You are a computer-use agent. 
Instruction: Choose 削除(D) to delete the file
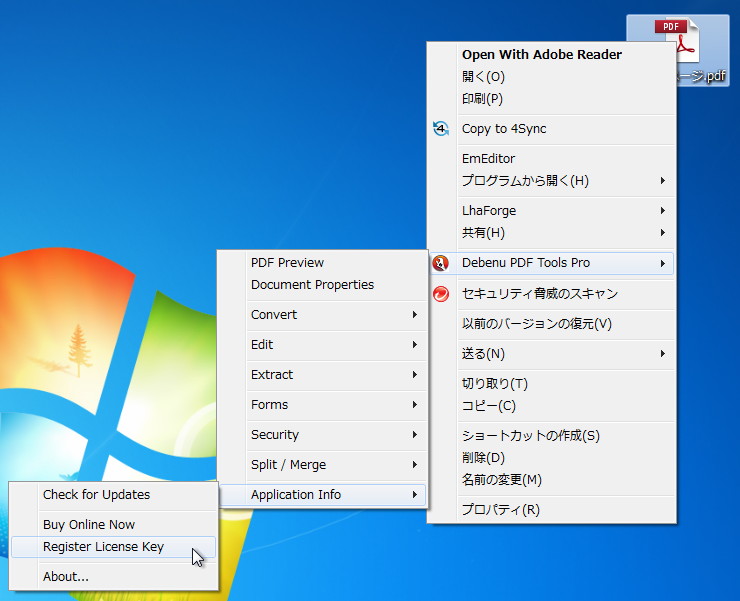tap(551, 457)
